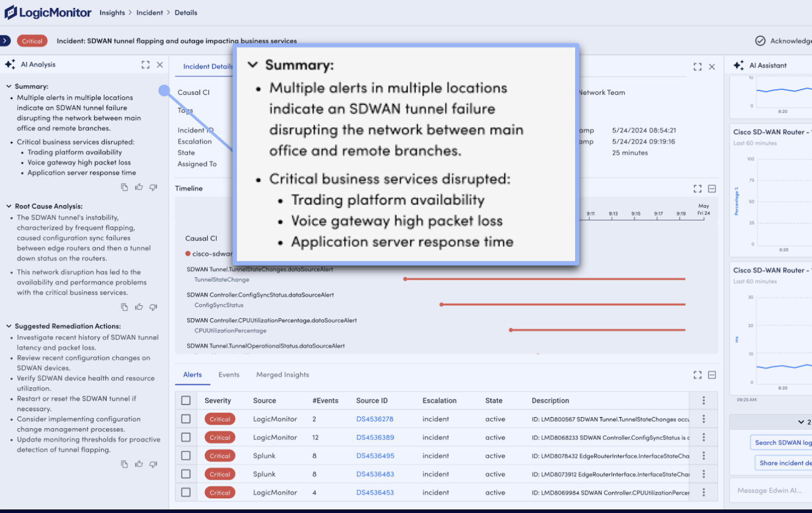Expand the Timeline section fullscreen

point(698,189)
